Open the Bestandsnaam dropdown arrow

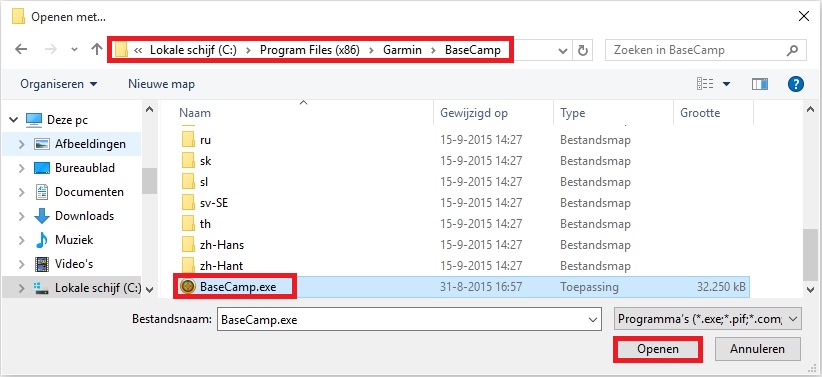click(x=593, y=319)
